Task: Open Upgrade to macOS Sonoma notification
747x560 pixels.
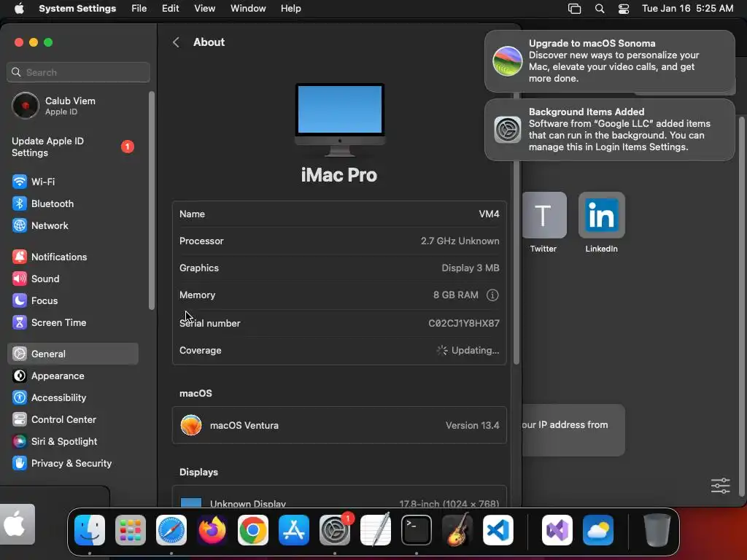Action: [x=609, y=61]
